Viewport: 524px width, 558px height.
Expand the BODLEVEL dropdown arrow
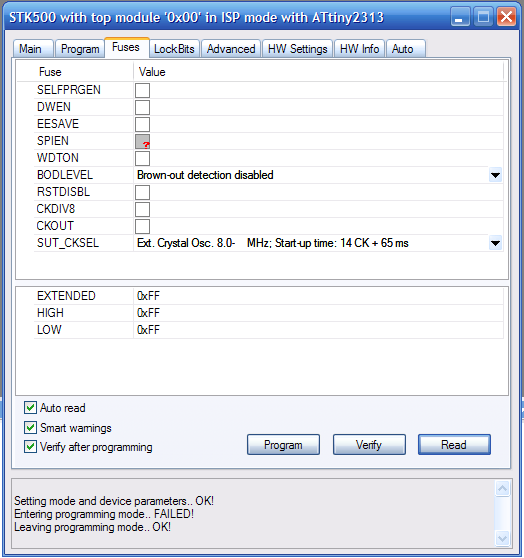495,175
